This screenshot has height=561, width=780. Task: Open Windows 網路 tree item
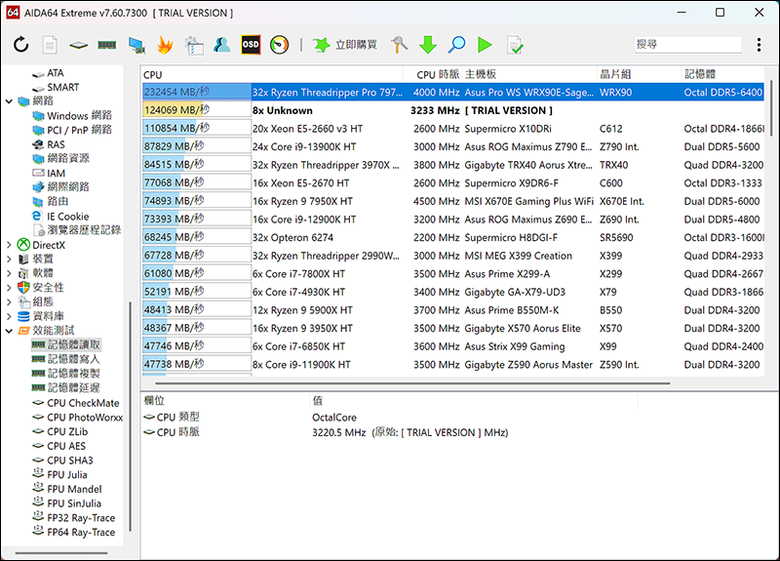pos(72,116)
